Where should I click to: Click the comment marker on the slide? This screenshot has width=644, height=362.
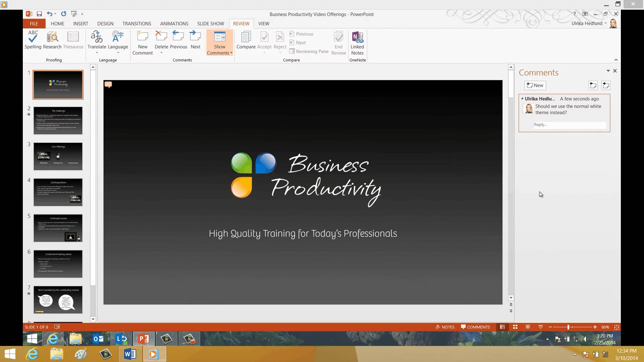coord(108,84)
